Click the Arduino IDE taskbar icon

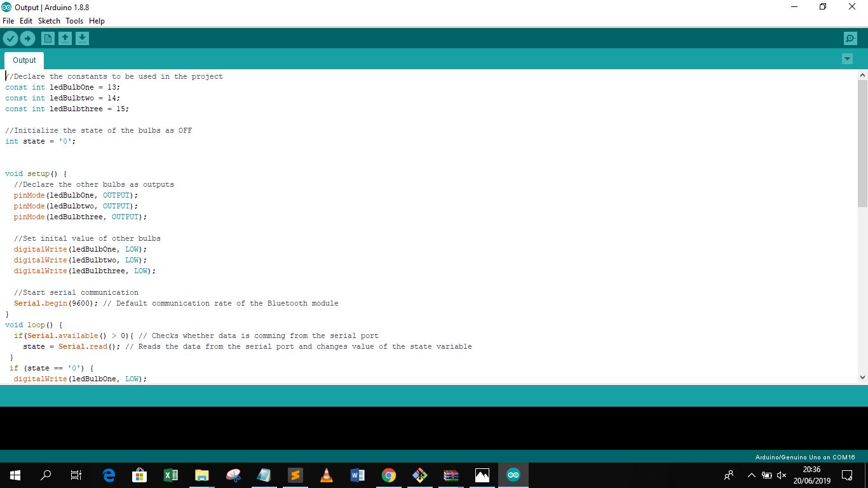coord(513,475)
